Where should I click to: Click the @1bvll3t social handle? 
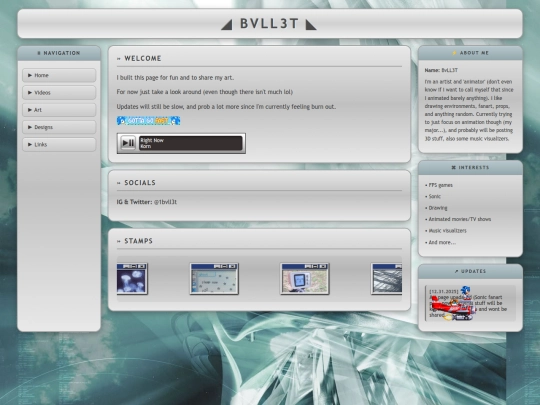165,202
